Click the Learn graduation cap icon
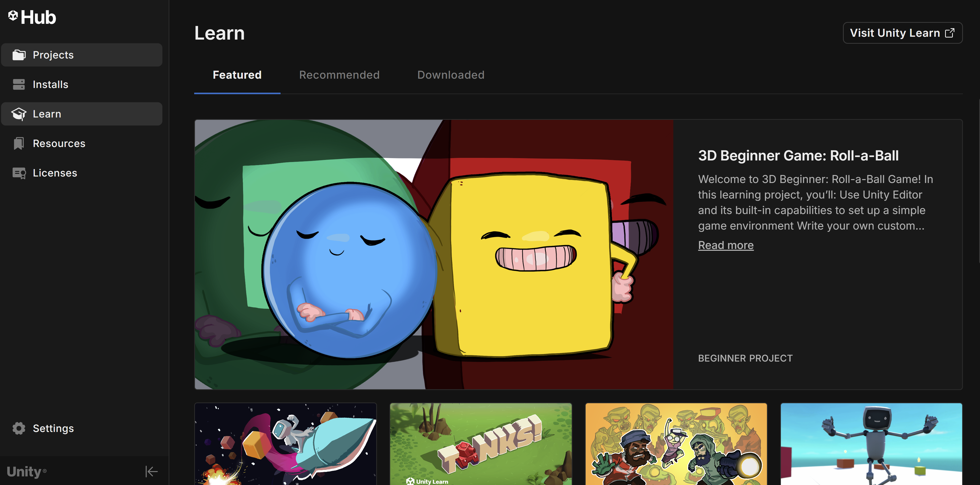Image resolution: width=980 pixels, height=485 pixels. click(19, 114)
